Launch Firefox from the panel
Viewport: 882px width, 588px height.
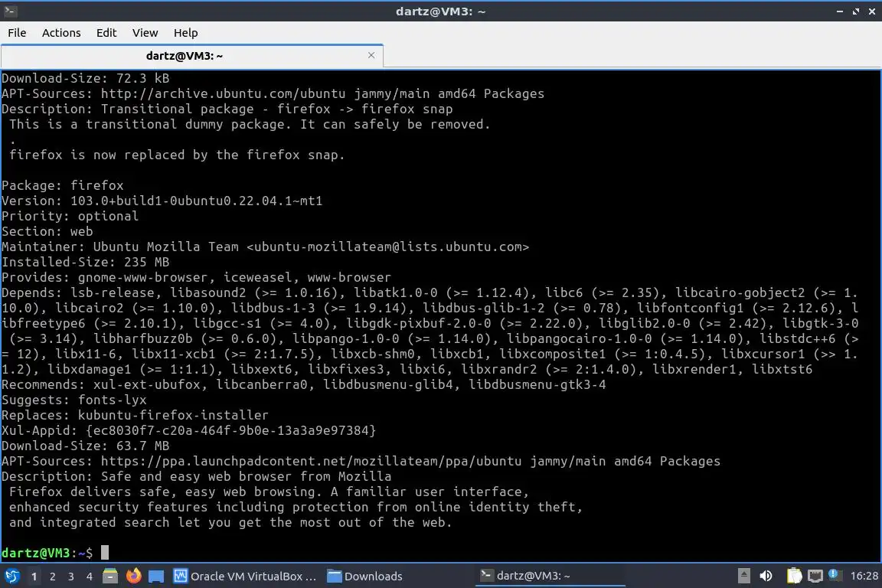click(x=133, y=576)
